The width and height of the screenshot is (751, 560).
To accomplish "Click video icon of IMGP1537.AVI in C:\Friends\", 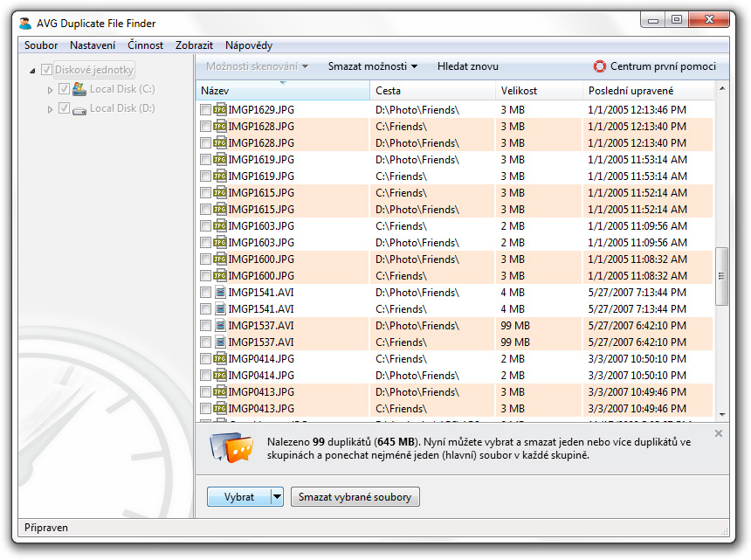I will point(220,342).
